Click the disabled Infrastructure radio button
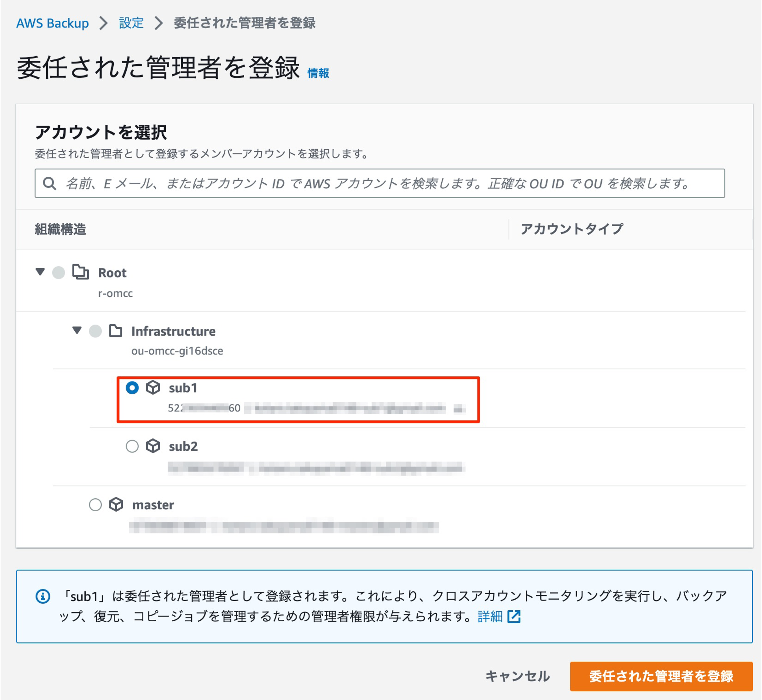The height and width of the screenshot is (700, 762). [95, 331]
